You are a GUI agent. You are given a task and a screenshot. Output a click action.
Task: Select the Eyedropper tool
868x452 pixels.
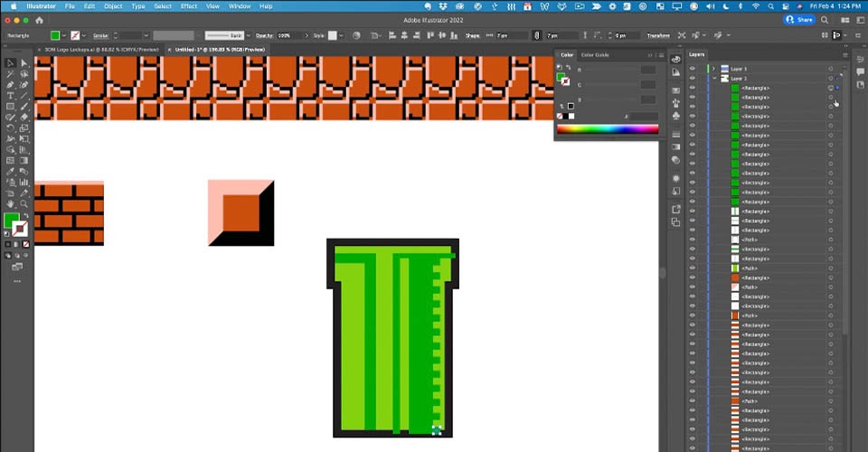coord(11,172)
